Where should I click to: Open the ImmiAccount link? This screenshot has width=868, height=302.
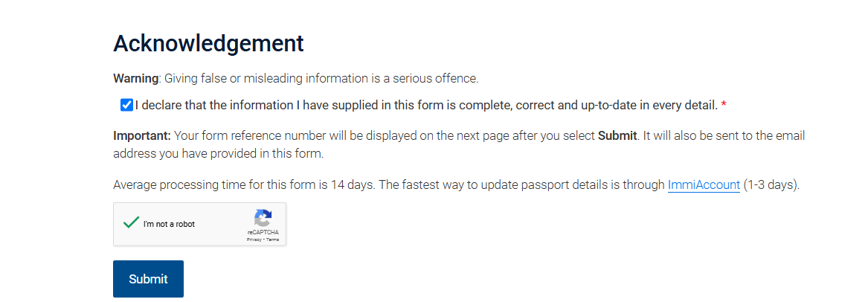pos(704,184)
